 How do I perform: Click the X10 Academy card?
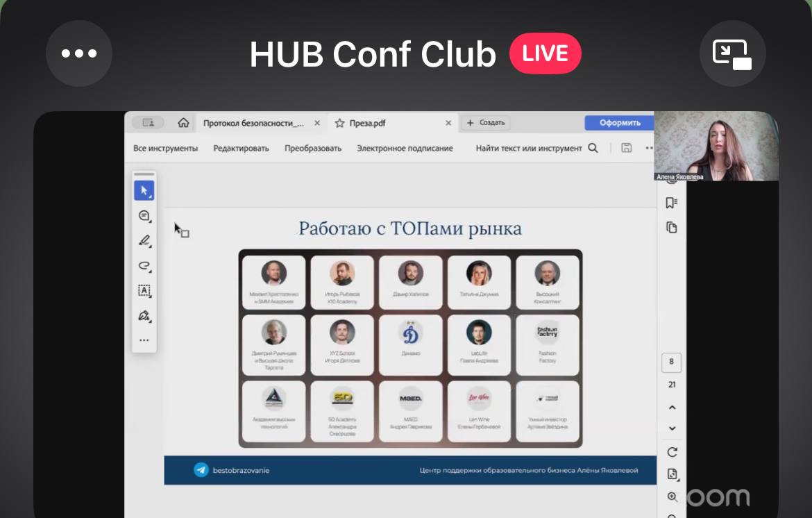click(x=342, y=283)
